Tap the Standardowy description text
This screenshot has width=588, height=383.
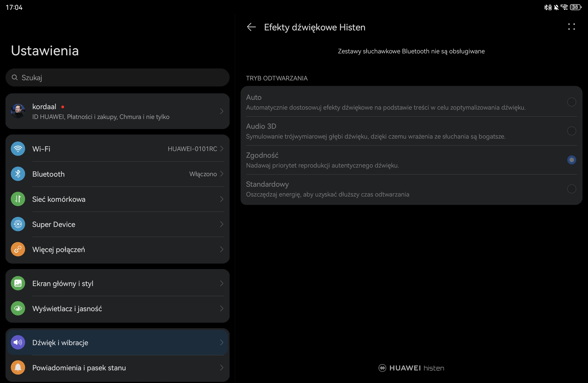pyautogui.click(x=328, y=194)
